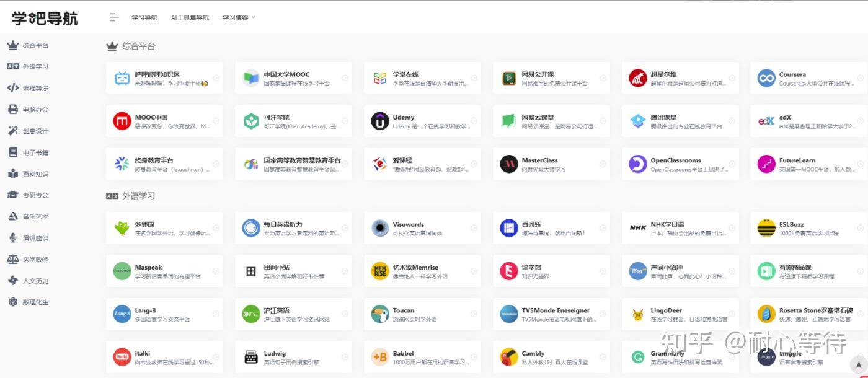Image resolution: width=868 pixels, height=378 pixels.
Task: Open the 学习导航 menu item
Action: coord(144,17)
